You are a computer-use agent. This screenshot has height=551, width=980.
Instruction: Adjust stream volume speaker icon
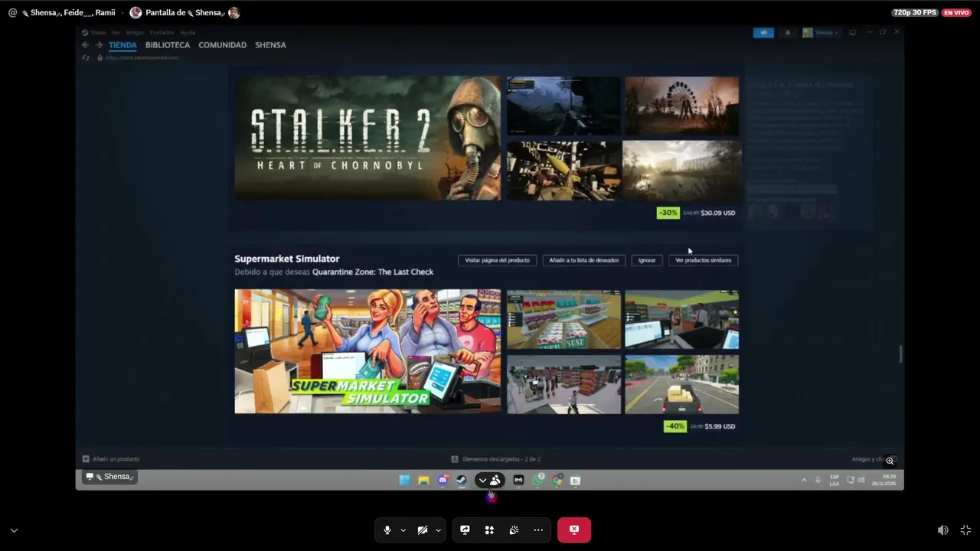pos(943,530)
